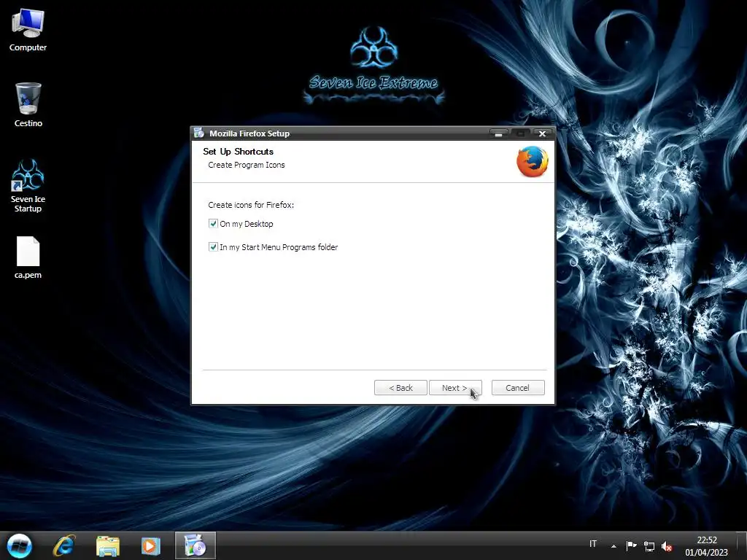Click the Show Desktop strip at the taskbar end

coord(743,545)
